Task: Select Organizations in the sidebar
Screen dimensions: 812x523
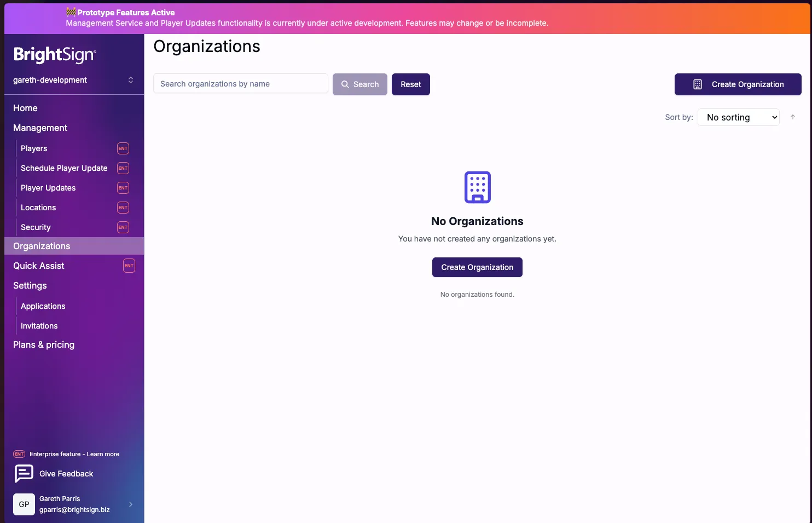Action: (74, 246)
